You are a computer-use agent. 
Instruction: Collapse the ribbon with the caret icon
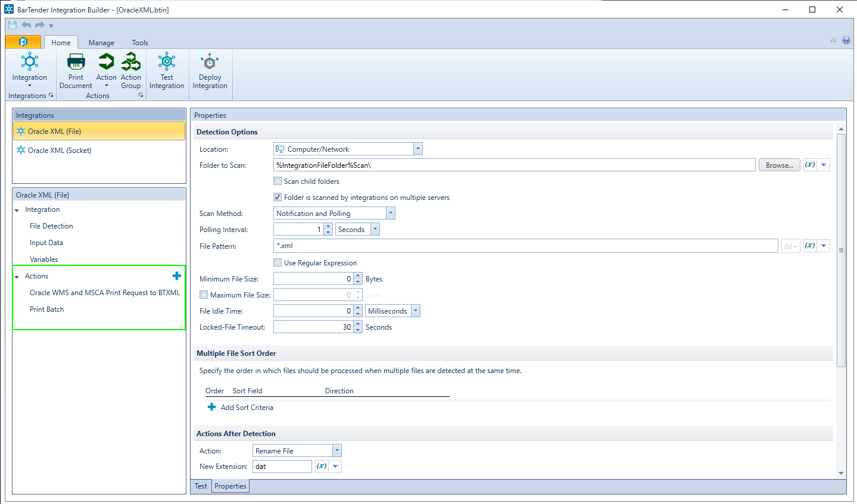point(833,40)
